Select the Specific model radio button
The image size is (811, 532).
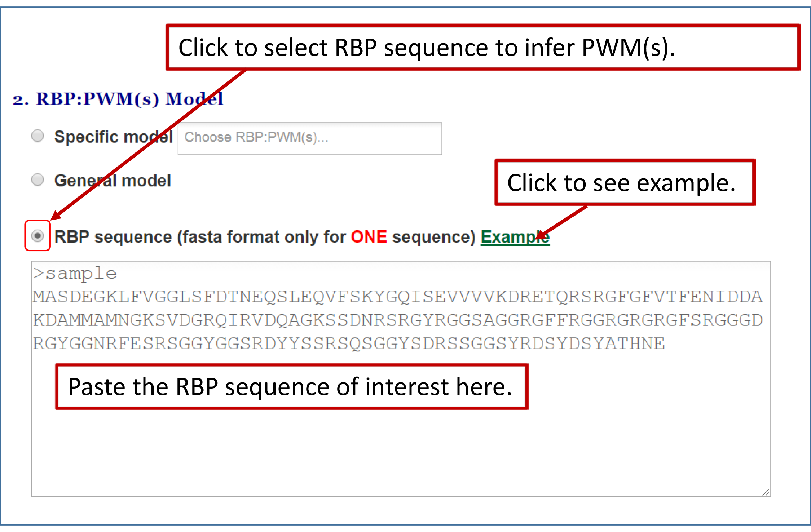point(38,136)
